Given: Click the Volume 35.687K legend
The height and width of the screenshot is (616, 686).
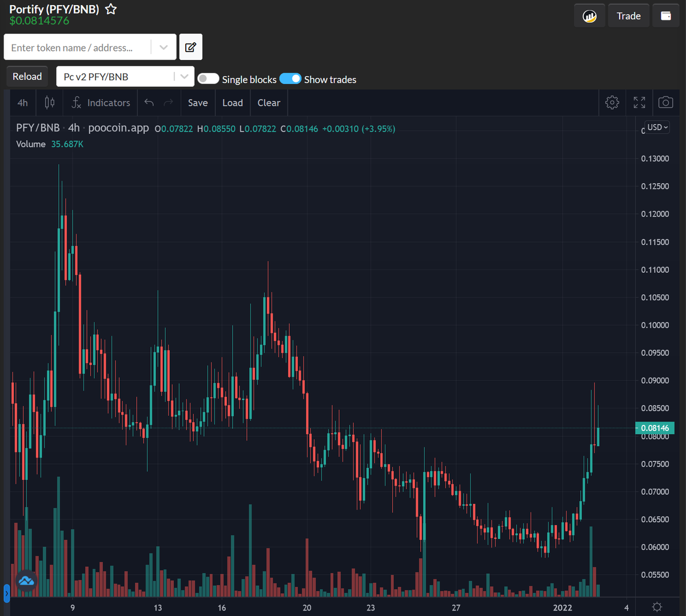Looking at the screenshot, I should [50, 144].
